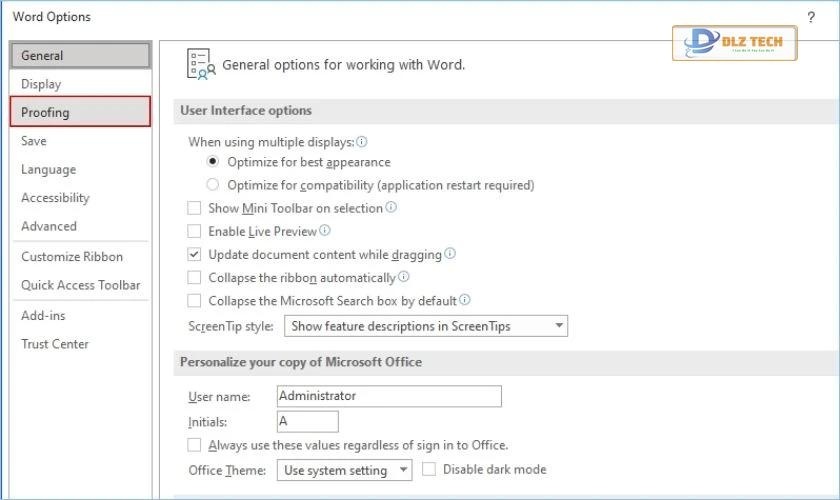Image resolution: width=840 pixels, height=500 pixels.
Task: Toggle Enable Live Preview checkbox
Action: [x=194, y=232]
